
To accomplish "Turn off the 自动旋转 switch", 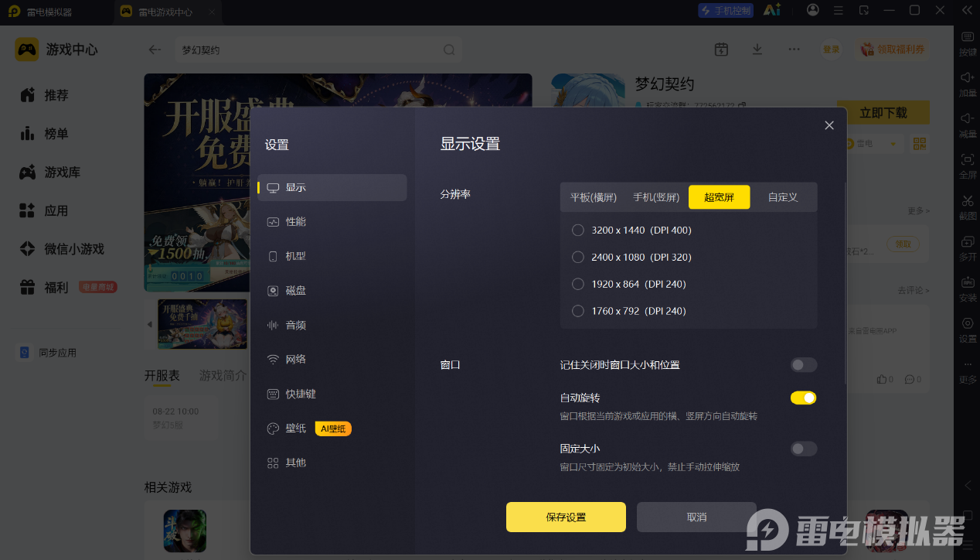I will pyautogui.click(x=803, y=398).
